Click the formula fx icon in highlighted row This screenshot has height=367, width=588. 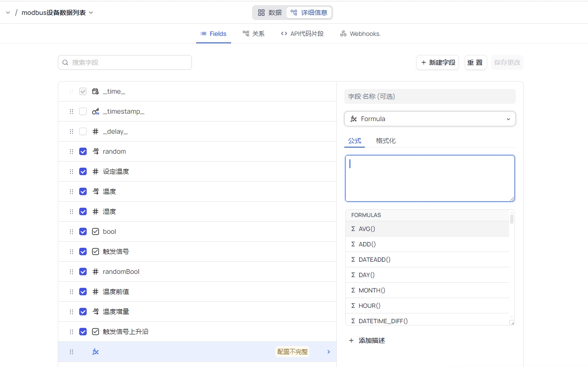(96, 352)
